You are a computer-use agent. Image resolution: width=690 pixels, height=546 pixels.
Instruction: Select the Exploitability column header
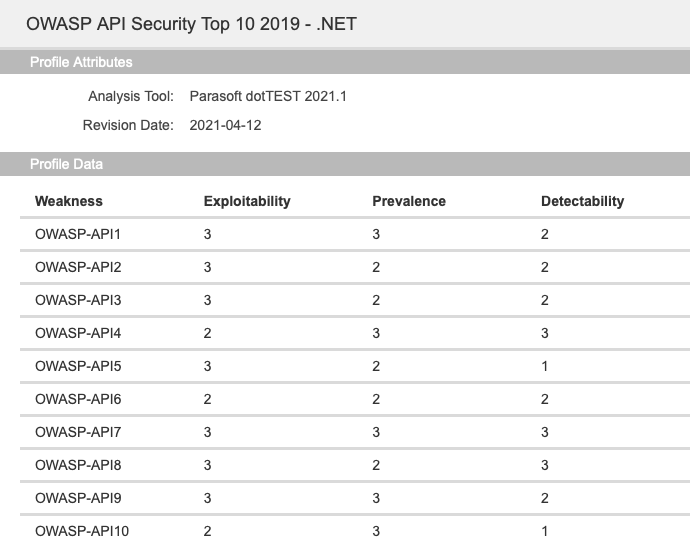[x=247, y=201]
